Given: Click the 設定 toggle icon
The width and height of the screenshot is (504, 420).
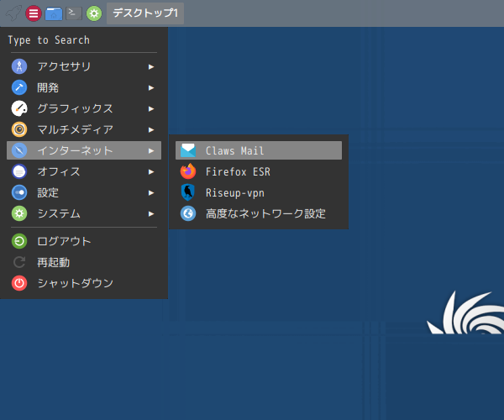Looking at the screenshot, I should [19, 192].
